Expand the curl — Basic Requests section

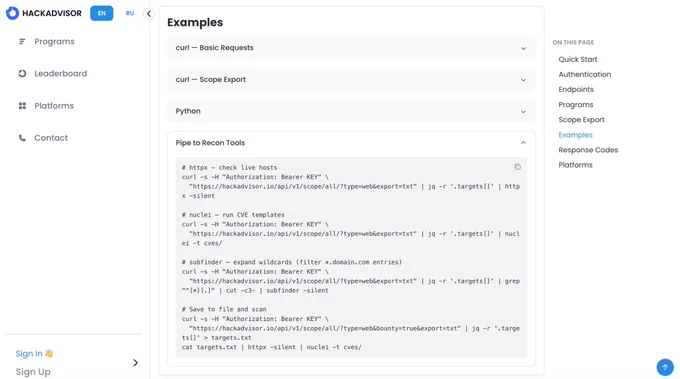pyautogui.click(x=351, y=48)
